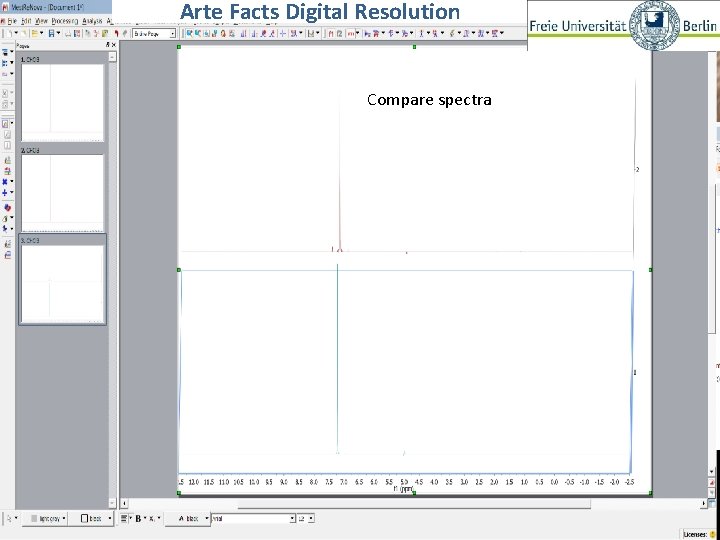Select page 3 thumbnail
The height and width of the screenshot is (540, 720).
point(62,283)
